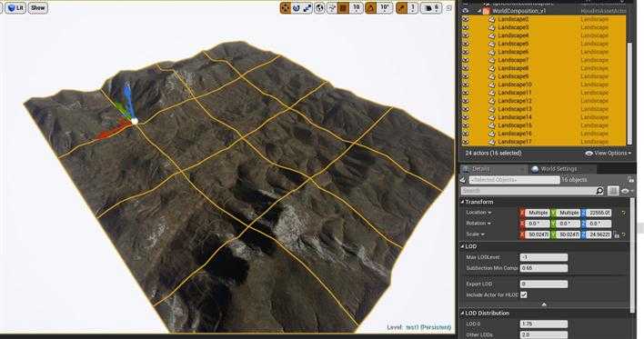The image size is (644, 339).
Task: Open the Lit view mode button
Action: pyautogui.click(x=15, y=8)
